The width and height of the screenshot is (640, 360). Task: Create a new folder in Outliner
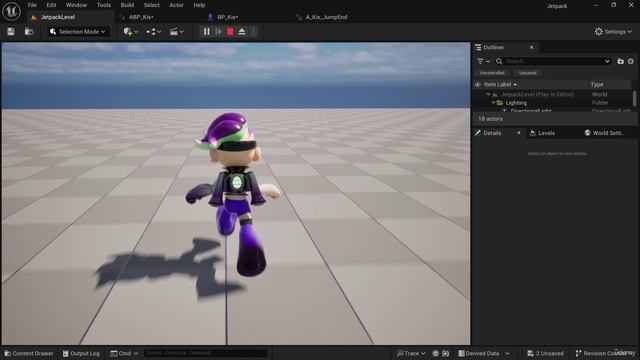[x=620, y=61]
